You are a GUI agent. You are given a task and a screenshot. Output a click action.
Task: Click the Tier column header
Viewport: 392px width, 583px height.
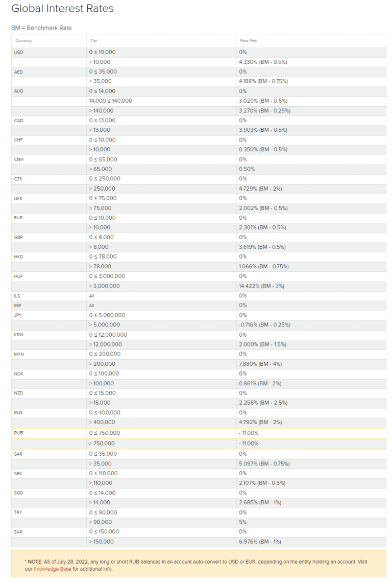point(93,40)
